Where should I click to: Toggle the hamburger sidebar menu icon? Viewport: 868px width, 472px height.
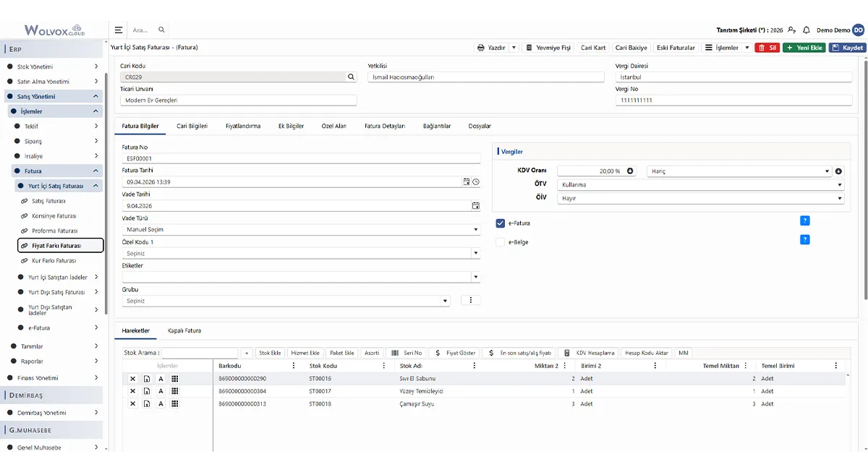click(x=119, y=30)
